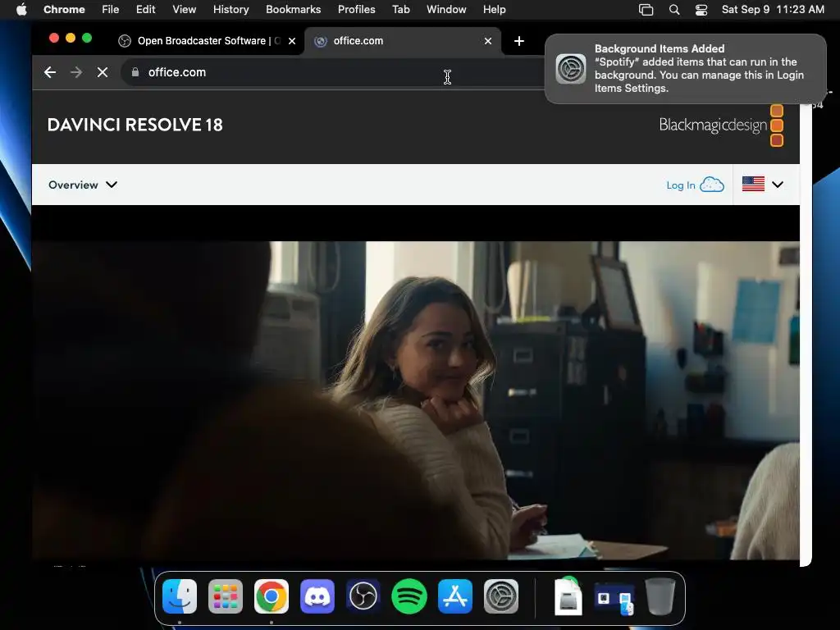The height and width of the screenshot is (630, 840).
Task: Click the cloud icon beside Log In
Action: (x=712, y=185)
